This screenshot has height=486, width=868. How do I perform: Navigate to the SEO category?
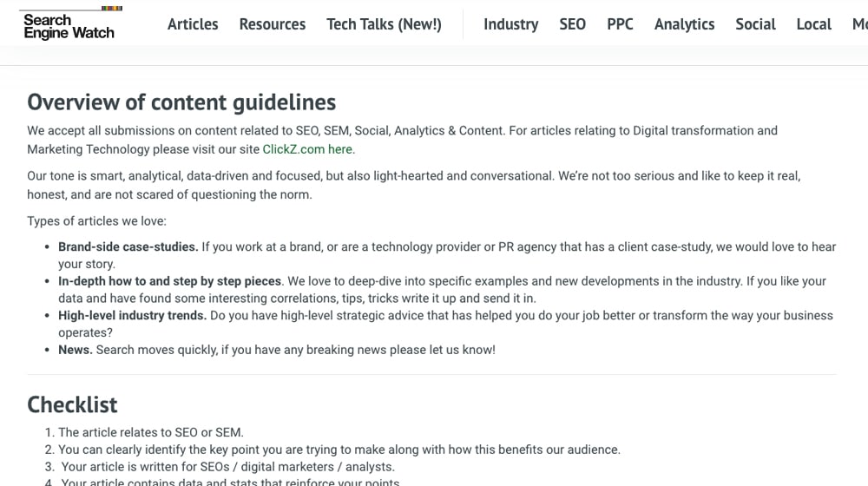point(572,24)
